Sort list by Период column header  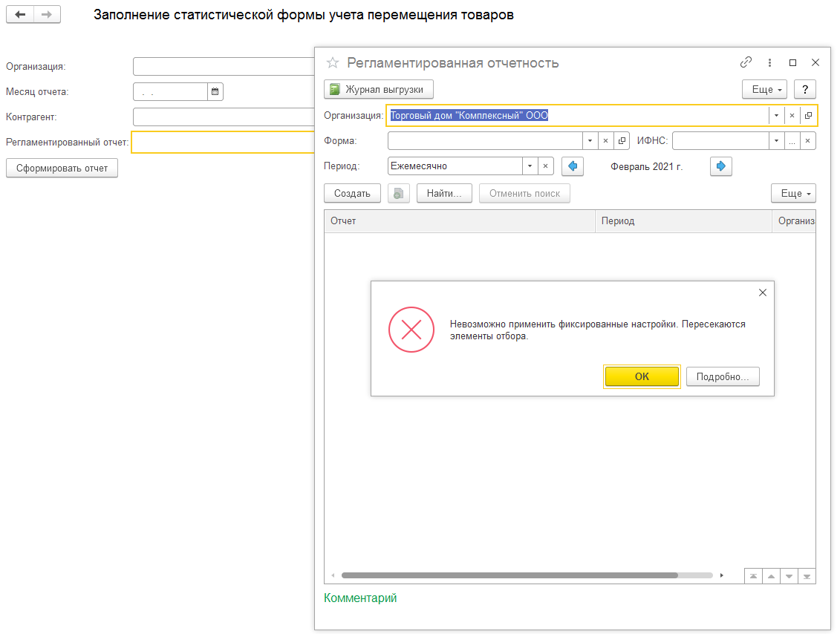coord(683,221)
